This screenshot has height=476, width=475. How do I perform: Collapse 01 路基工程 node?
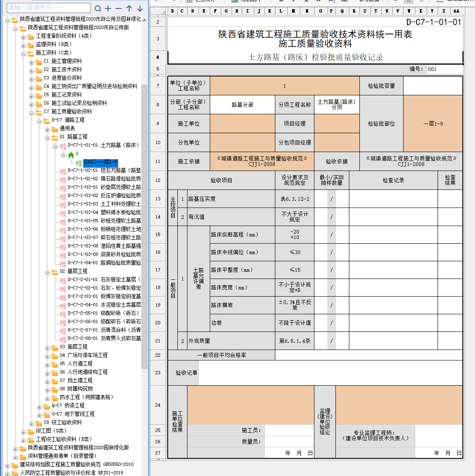[x=47, y=138]
